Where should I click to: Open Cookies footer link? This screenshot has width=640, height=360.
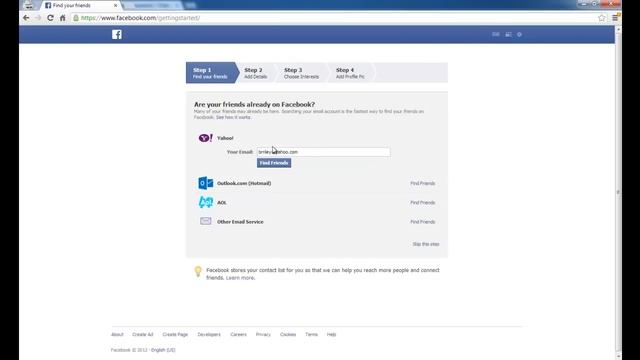tap(288, 334)
